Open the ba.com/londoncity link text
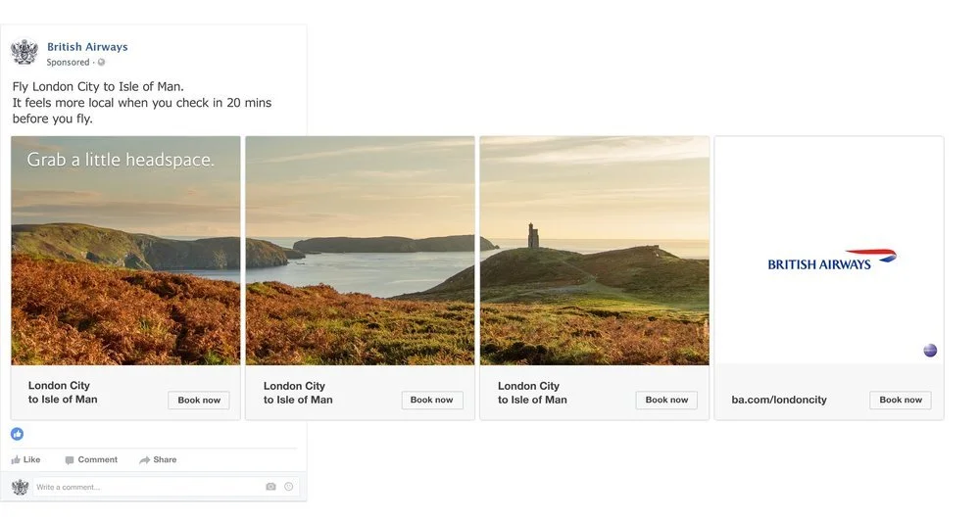This screenshot has width=980, height=522. [779, 400]
